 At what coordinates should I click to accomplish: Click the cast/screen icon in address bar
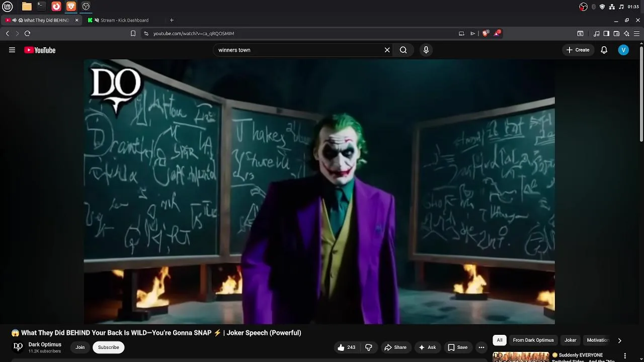point(461,33)
